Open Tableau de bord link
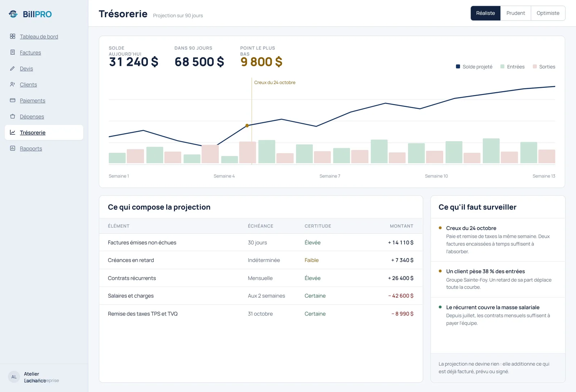 [x=39, y=37]
